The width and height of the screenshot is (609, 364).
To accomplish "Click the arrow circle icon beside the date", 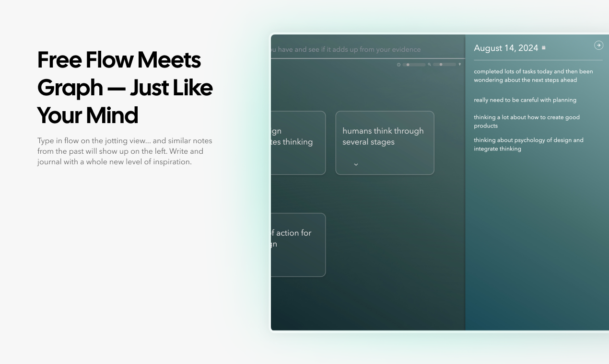I will (598, 45).
